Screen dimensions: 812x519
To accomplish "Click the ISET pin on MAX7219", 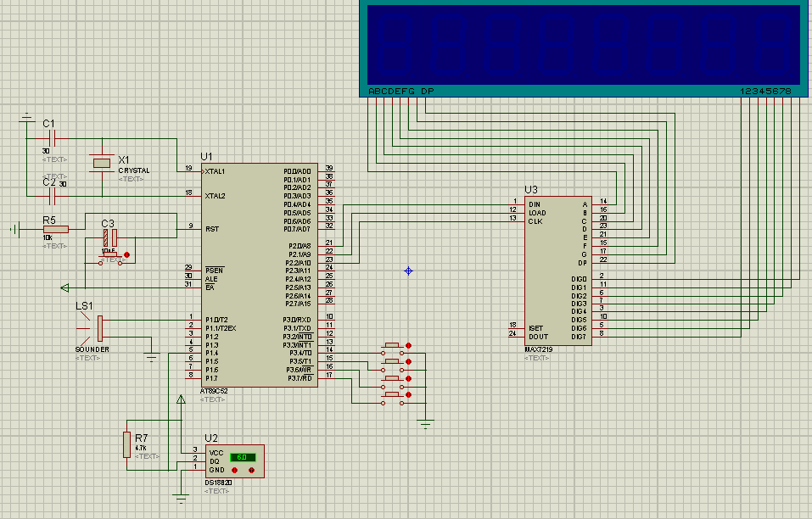I will (x=517, y=328).
